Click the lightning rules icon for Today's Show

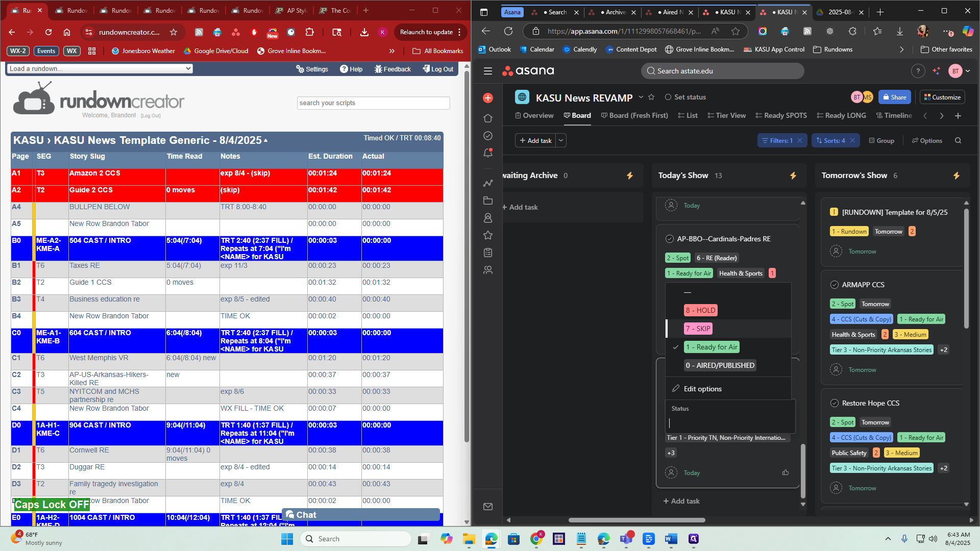click(793, 176)
